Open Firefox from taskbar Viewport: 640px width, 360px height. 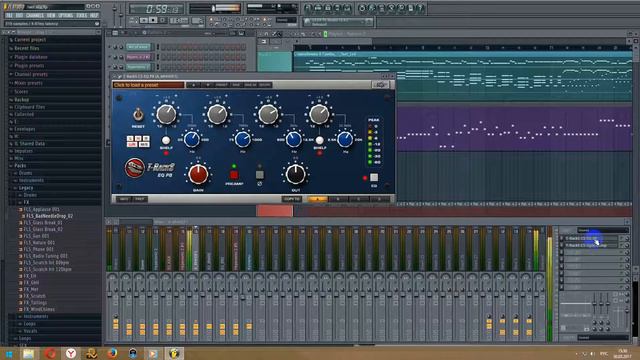(112, 353)
